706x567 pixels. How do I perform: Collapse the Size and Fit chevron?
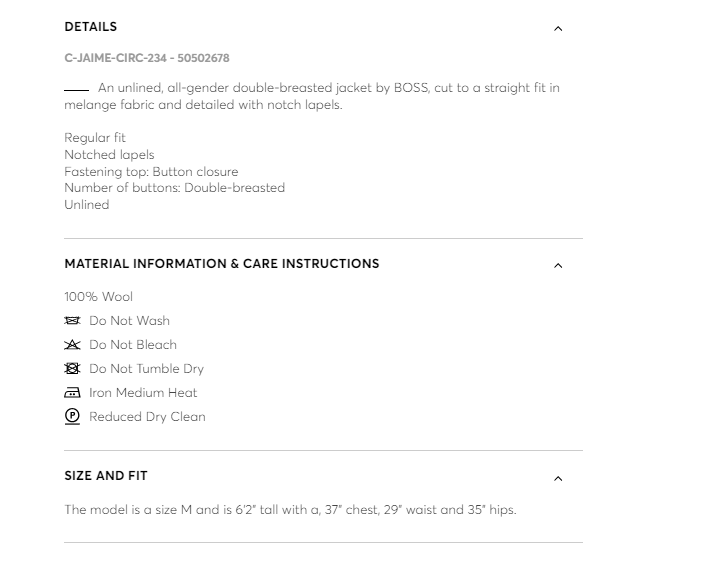(558, 478)
